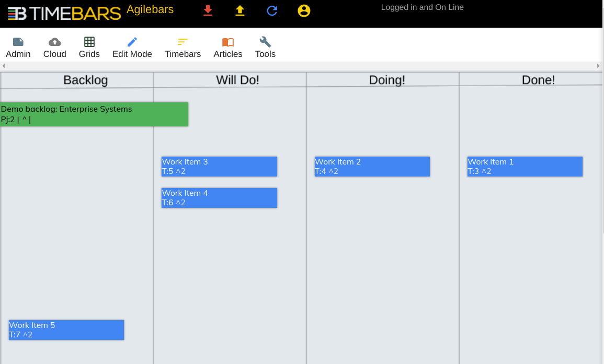Open the Articles section
This screenshot has width=604, height=364.
(x=228, y=47)
